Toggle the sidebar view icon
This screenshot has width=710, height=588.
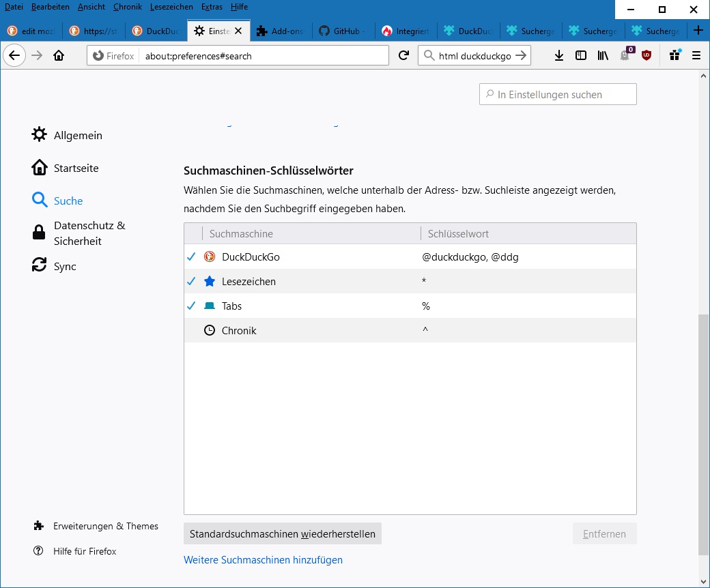(581, 56)
